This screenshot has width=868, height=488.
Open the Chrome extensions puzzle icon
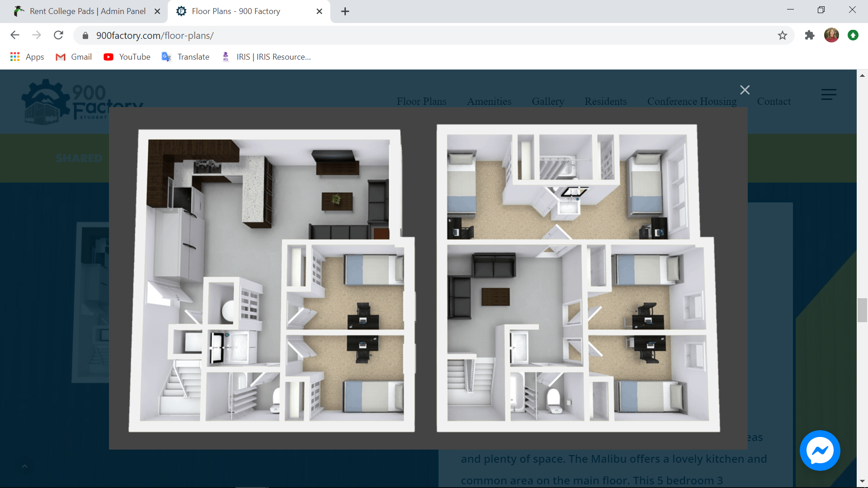(810, 35)
